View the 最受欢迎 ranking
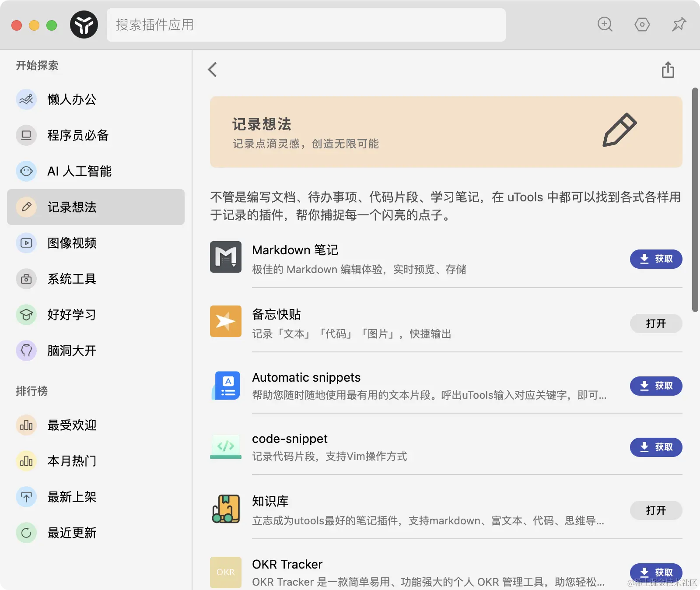The width and height of the screenshot is (700, 590). tap(96, 425)
